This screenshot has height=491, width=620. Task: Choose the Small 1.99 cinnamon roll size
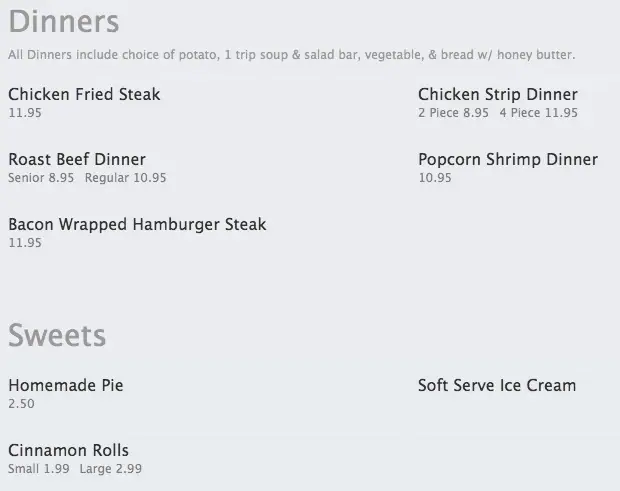39,469
